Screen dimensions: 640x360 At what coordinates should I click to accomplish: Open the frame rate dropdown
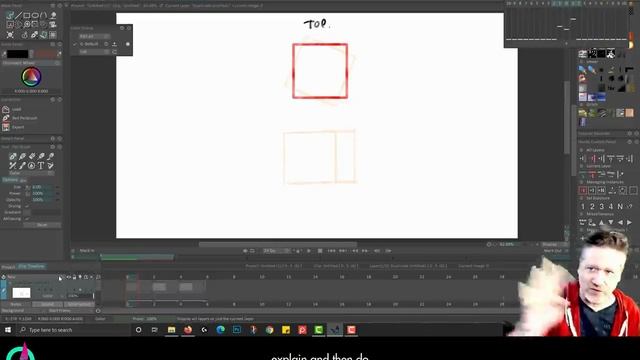[x=276, y=251]
